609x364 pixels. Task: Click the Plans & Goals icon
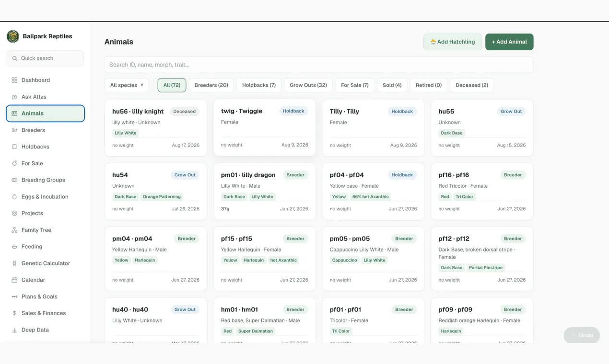pyautogui.click(x=14, y=296)
